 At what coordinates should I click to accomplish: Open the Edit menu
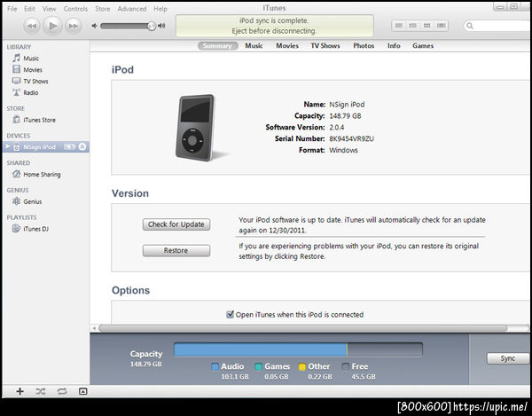tap(29, 9)
